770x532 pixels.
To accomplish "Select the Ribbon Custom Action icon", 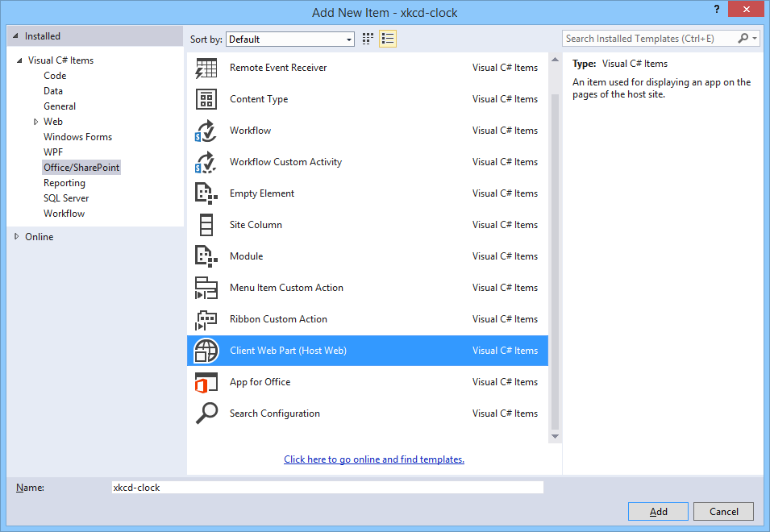I will point(206,319).
